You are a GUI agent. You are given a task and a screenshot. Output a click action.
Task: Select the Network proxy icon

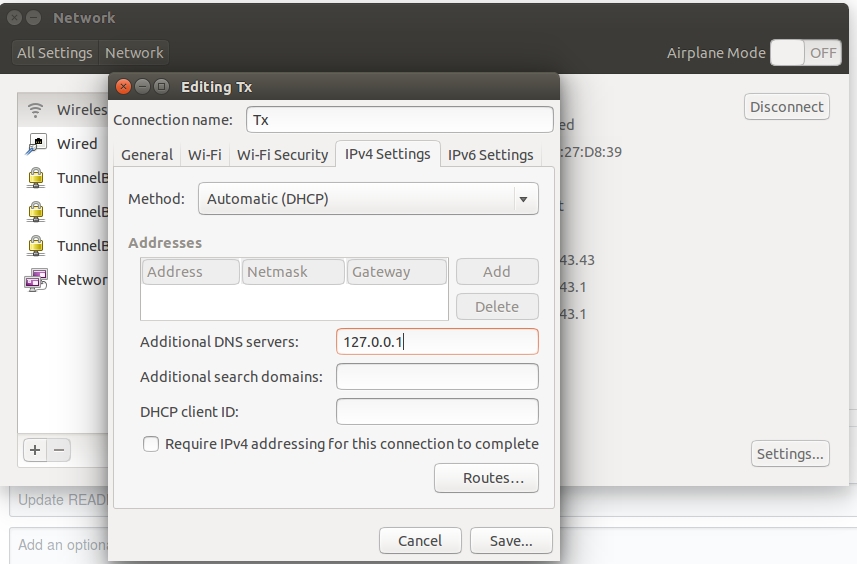coord(36,280)
